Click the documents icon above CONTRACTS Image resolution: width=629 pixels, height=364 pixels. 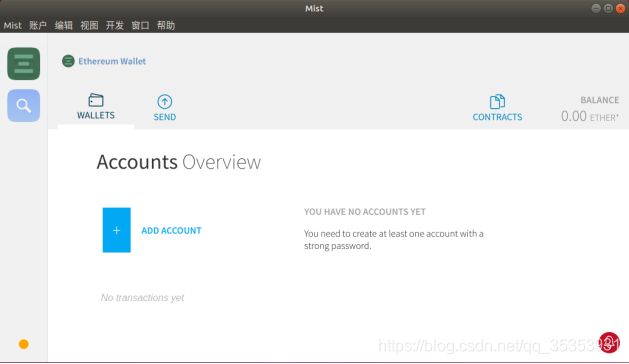click(x=497, y=102)
